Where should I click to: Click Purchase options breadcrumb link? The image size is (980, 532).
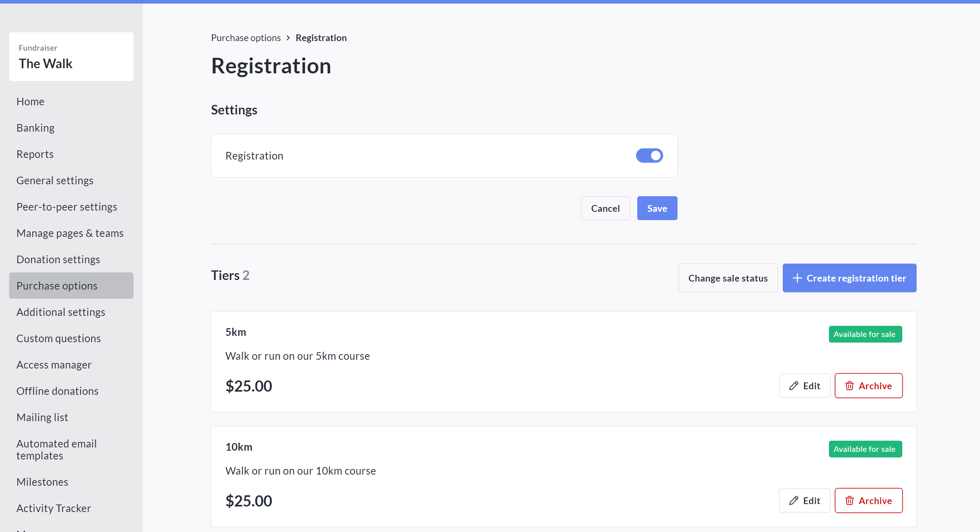[246, 38]
